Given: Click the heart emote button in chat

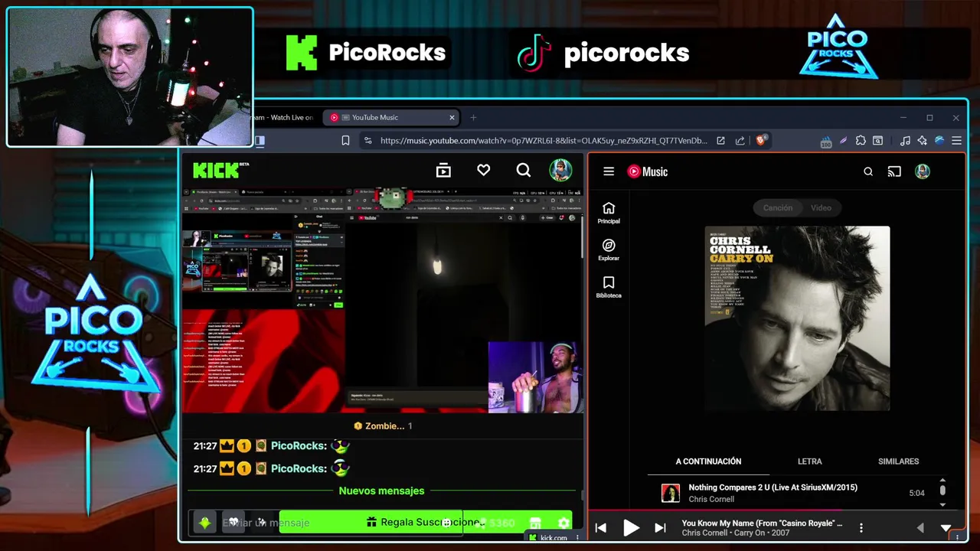Looking at the screenshot, I should [x=234, y=522].
